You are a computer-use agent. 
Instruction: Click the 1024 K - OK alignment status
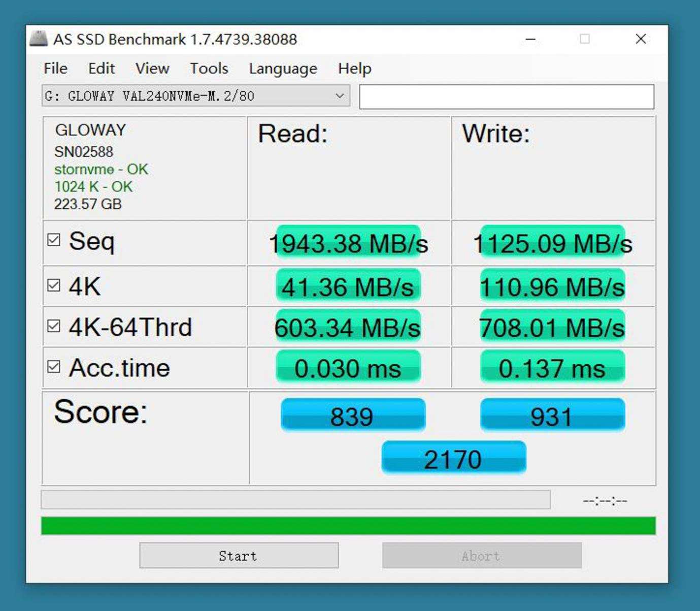coord(93,186)
